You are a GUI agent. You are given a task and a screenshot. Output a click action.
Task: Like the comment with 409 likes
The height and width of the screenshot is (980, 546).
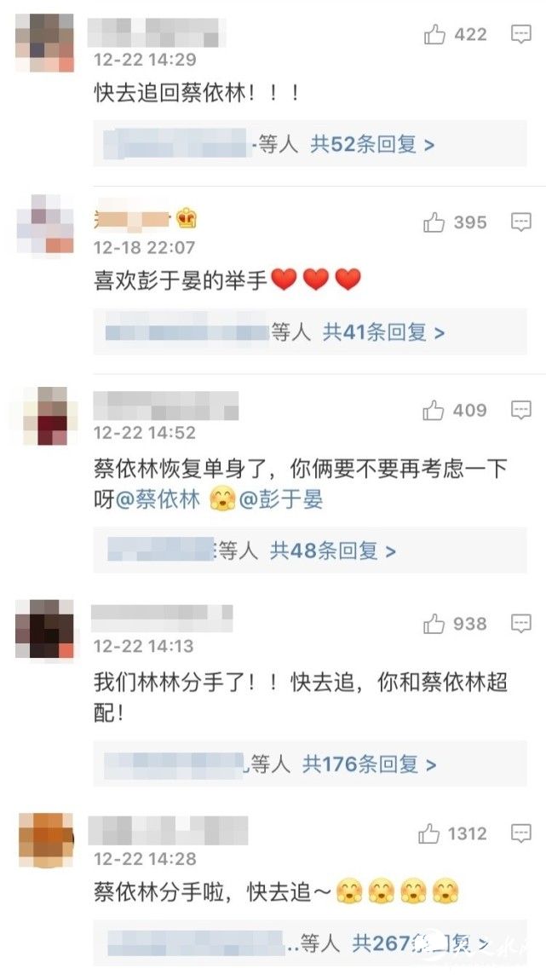[x=433, y=410]
